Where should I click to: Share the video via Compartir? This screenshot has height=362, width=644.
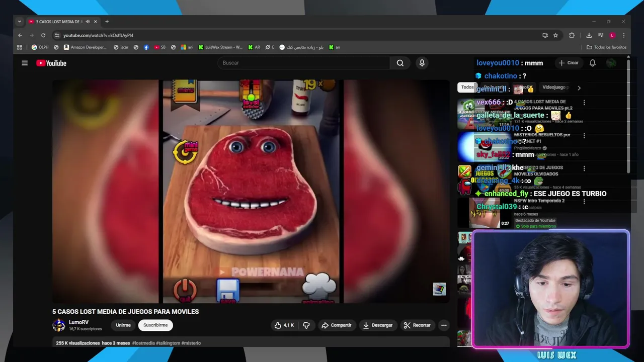point(336,325)
